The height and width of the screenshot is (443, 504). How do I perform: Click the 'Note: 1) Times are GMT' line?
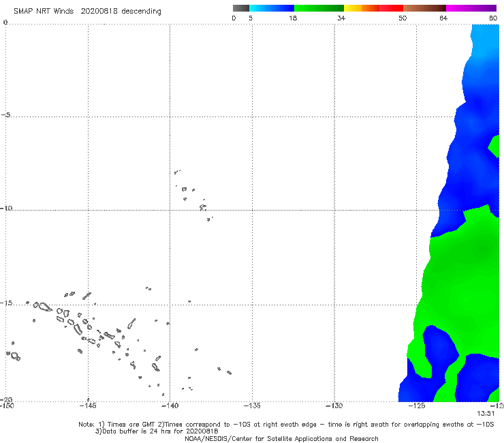(286, 425)
